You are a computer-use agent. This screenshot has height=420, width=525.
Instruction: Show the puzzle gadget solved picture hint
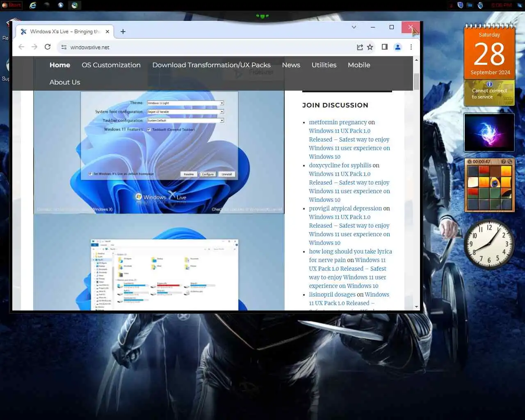tap(503, 162)
